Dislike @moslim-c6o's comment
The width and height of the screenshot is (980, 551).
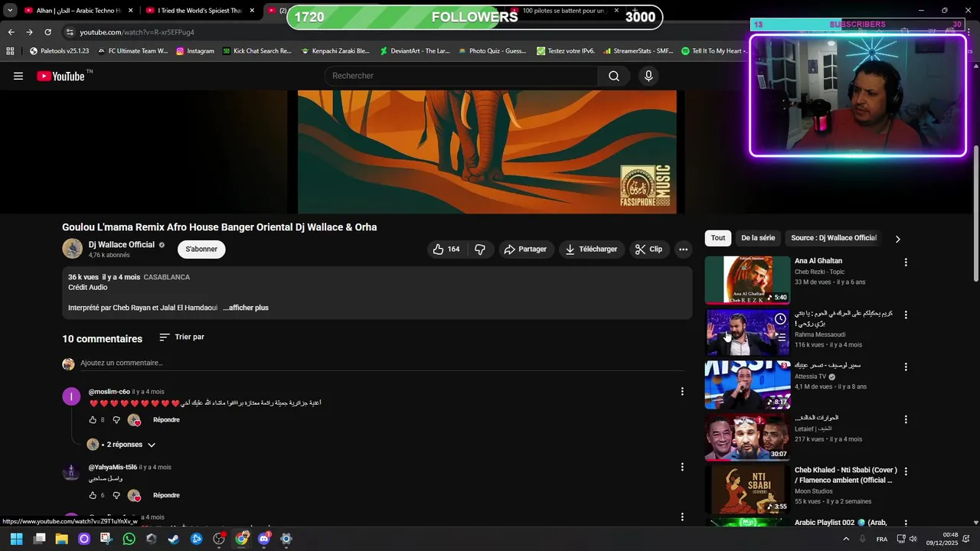pyautogui.click(x=116, y=420)
